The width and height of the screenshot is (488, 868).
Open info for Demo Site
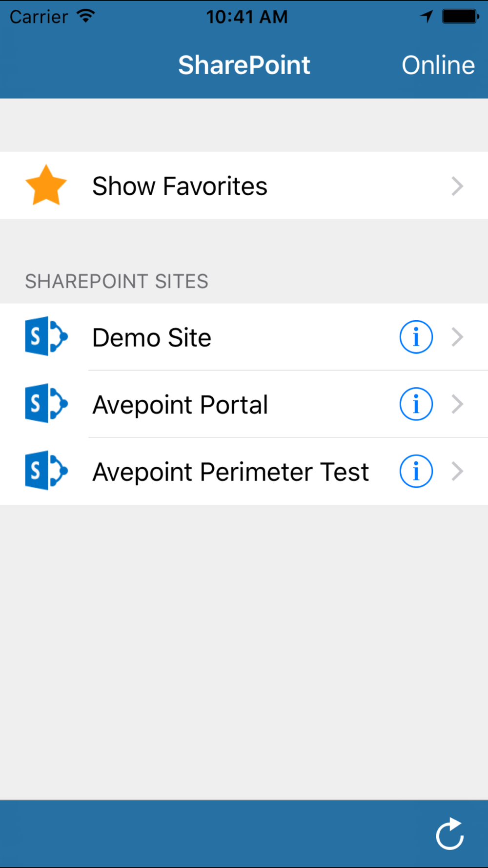(x=416, y=337)
